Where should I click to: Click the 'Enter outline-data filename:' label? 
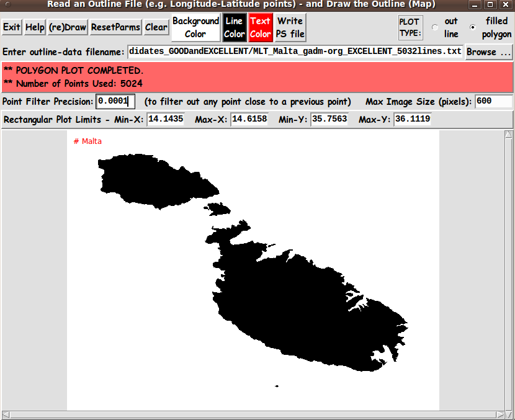tap(64, 52)
